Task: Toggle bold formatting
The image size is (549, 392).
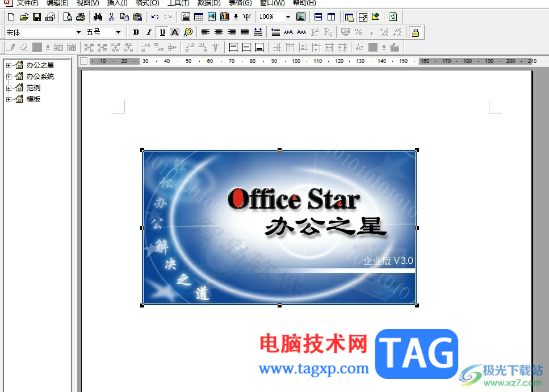Action: [136, 32]
